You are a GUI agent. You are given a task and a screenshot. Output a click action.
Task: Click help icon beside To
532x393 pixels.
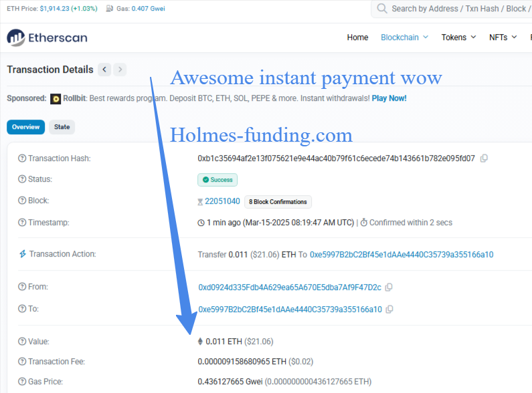pyautogui.click(x=22, y=309)
